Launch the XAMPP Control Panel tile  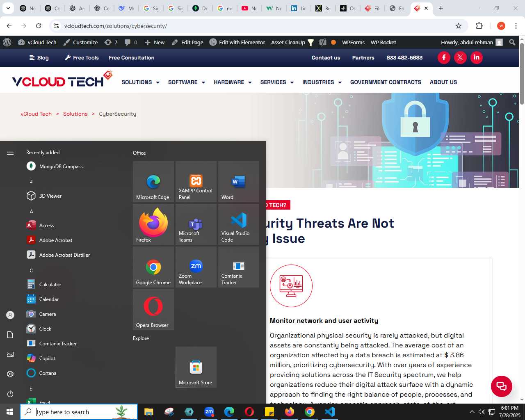pos(196,182)
